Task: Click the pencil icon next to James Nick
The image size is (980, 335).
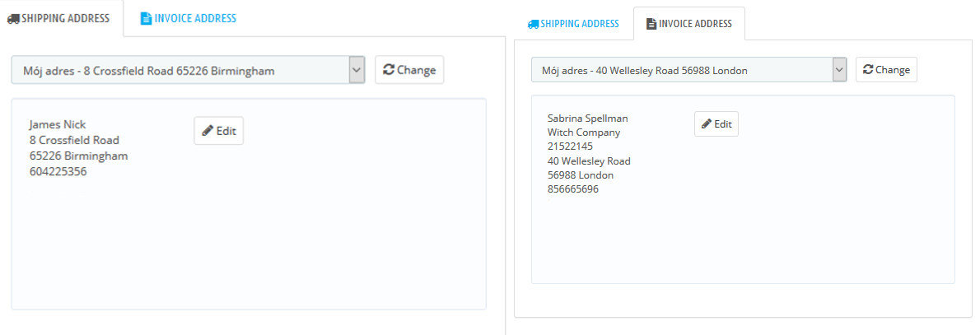Action: (x=208, y=131)
